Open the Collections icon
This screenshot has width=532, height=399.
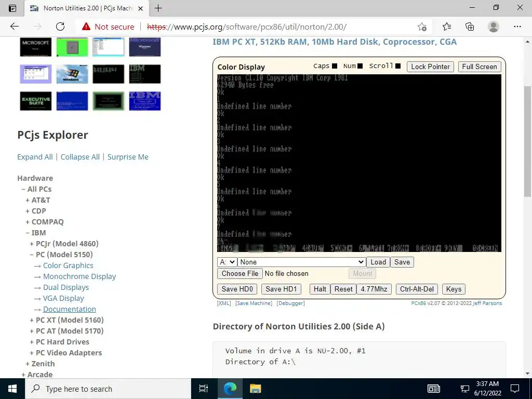click(x=470, y=26)
